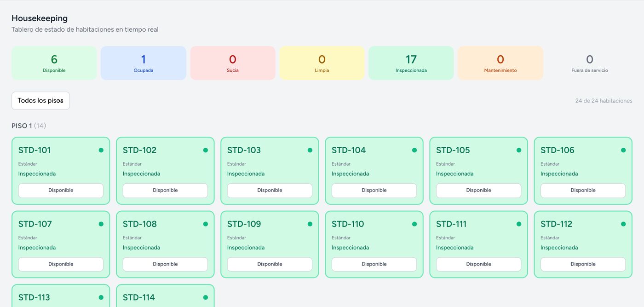Select the Inspeccionada status card
This screenshot has width=644, height=307.
[411, 63]
